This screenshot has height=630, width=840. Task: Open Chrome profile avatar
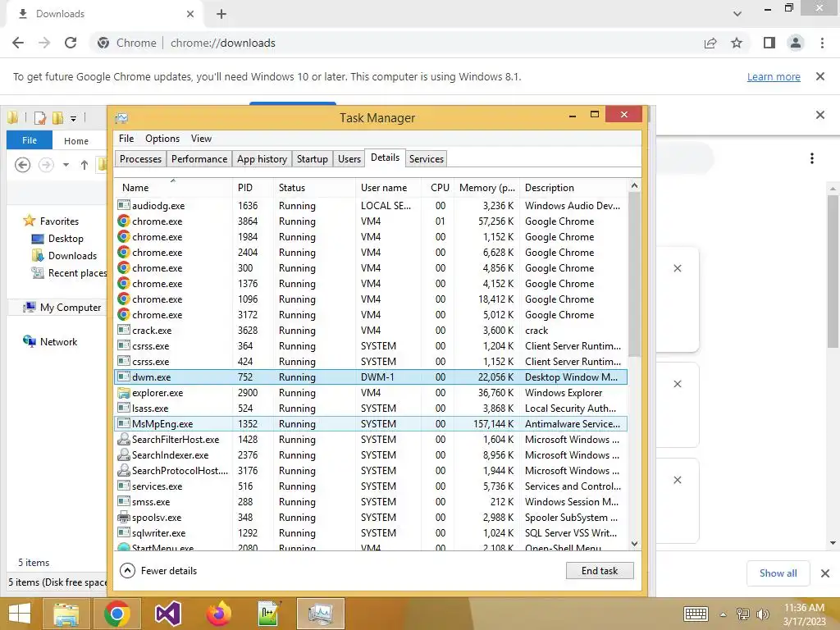tap(796, 43)
